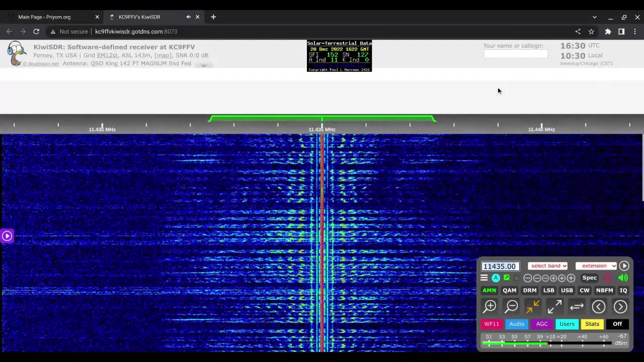
Task: Open the WF11 waterfall tab
Action: click(x=492, y=324)
